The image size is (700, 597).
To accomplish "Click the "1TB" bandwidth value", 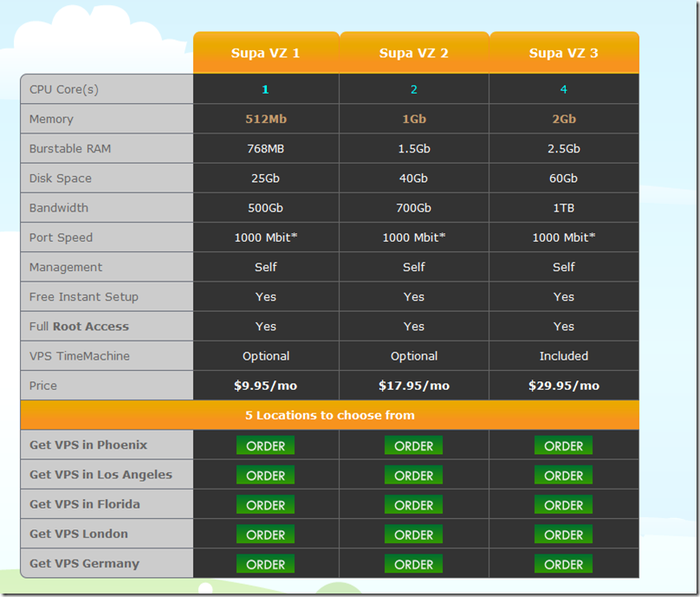I will tap(564, 208).
